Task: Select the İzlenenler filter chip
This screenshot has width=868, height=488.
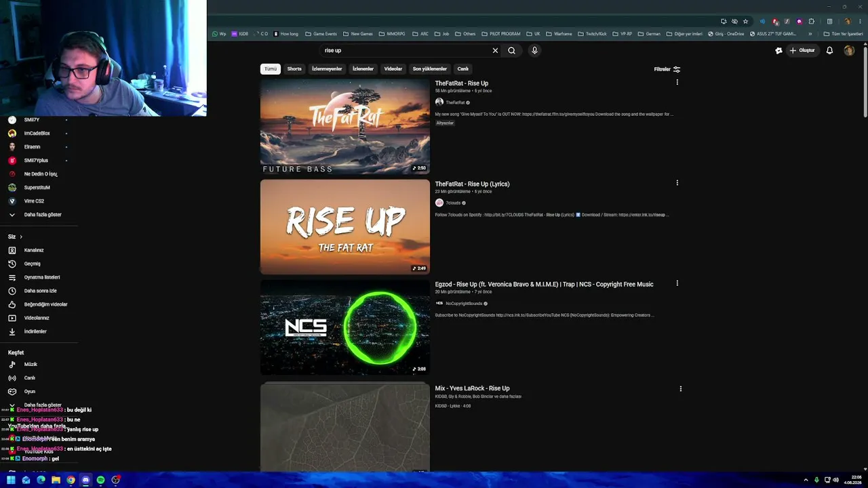Action: pyautogui.click(x=363, y=68)
